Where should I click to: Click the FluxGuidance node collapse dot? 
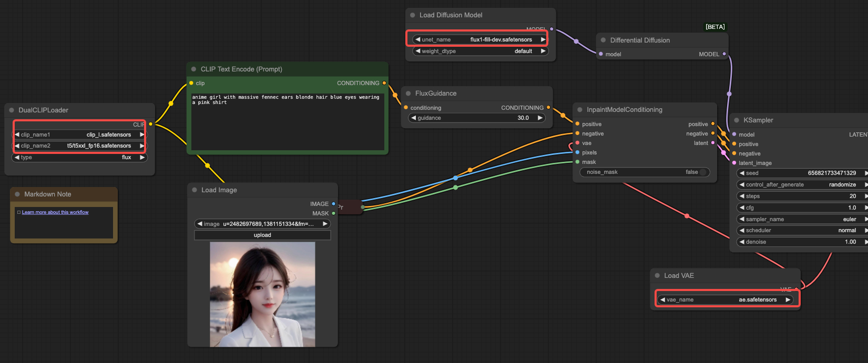pyautogui.click(x=409, y=94)
